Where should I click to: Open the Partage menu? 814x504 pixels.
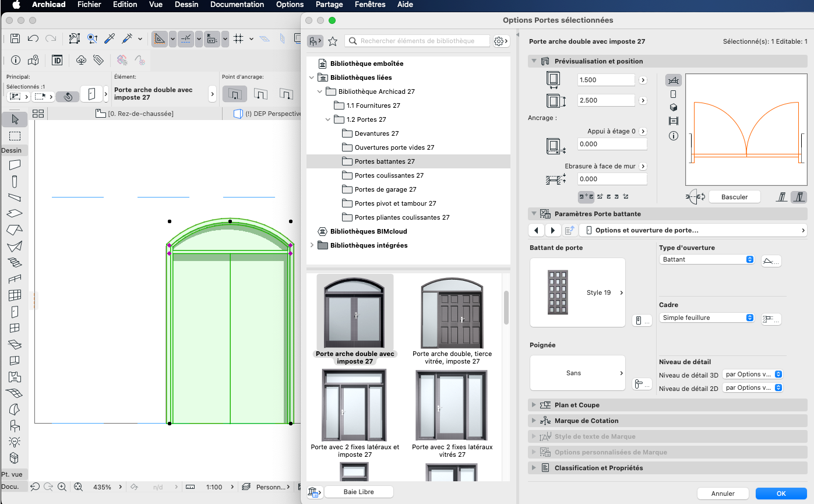tap(329, 5)
